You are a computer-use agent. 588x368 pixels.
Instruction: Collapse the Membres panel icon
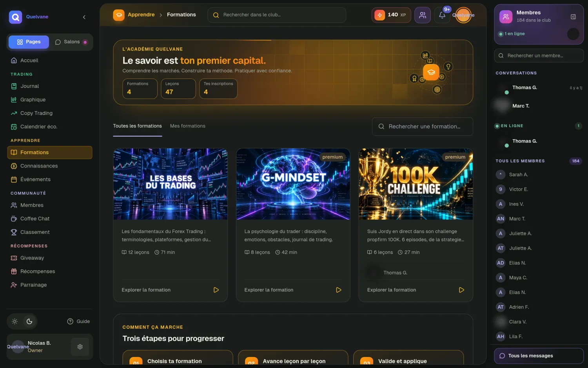[573, 17]
